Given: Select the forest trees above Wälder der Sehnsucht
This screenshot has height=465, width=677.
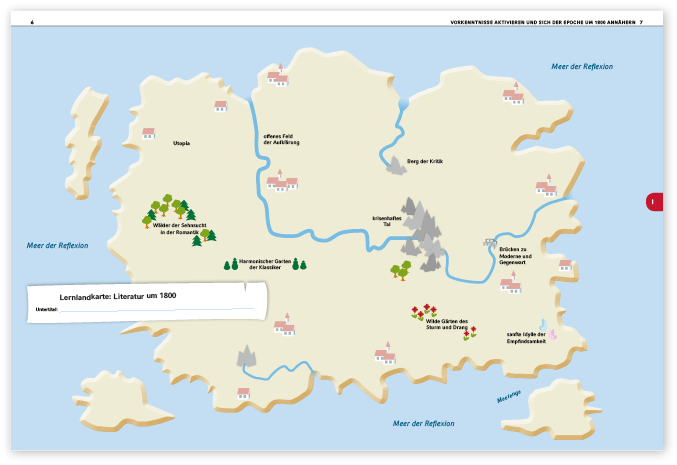Looking at the screenshot, I should coord(170,207).
